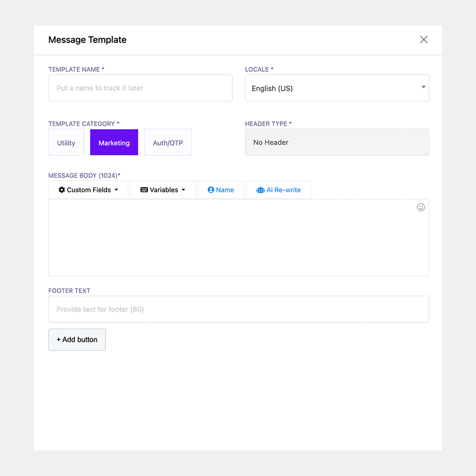The image size is (476, 476).
Task: Focus the Footer Text input field
Action: coord(238,309)
